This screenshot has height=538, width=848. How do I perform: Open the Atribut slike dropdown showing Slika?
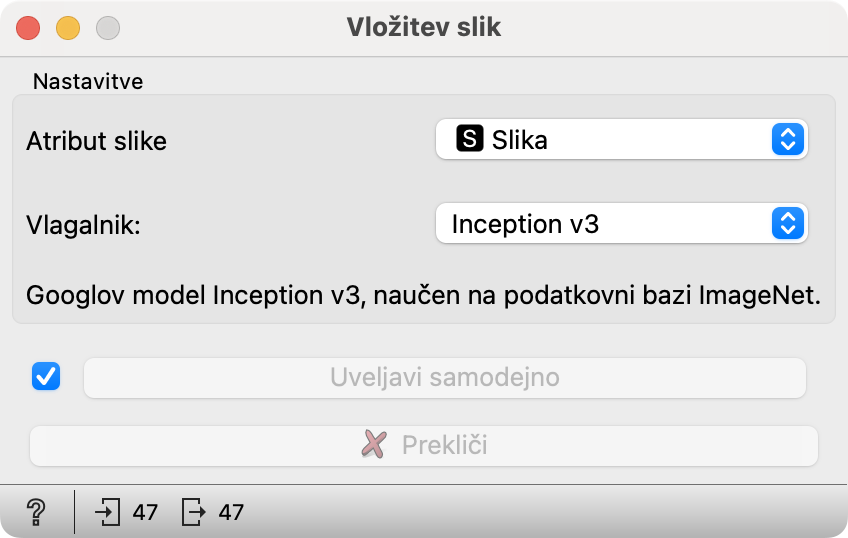click(x=621, y=140)
